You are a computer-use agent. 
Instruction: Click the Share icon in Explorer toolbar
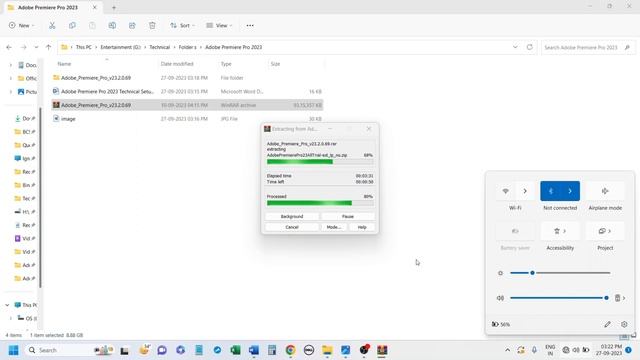[x=132, y=25]
